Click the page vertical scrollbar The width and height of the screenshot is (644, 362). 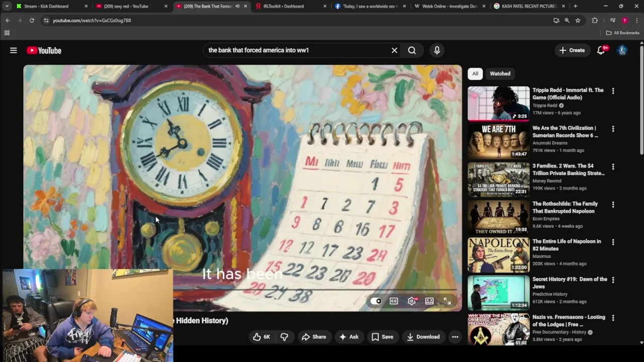coord(641,101)
